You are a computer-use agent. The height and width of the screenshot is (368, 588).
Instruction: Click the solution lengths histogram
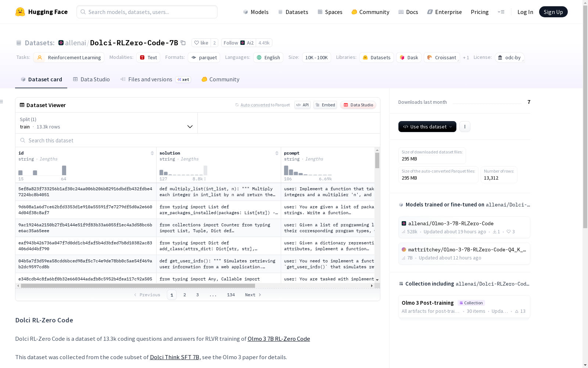(x=183, y=170)
